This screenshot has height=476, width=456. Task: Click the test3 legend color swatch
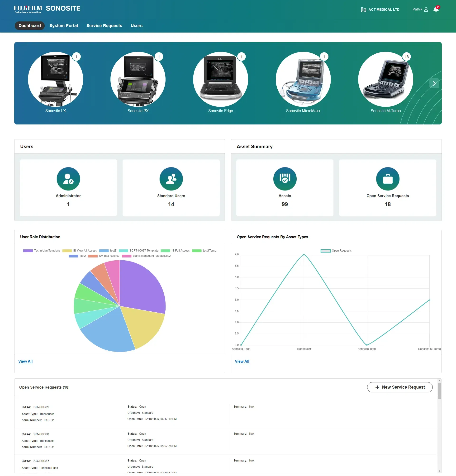pyautogui.click(x=104, y=251)
